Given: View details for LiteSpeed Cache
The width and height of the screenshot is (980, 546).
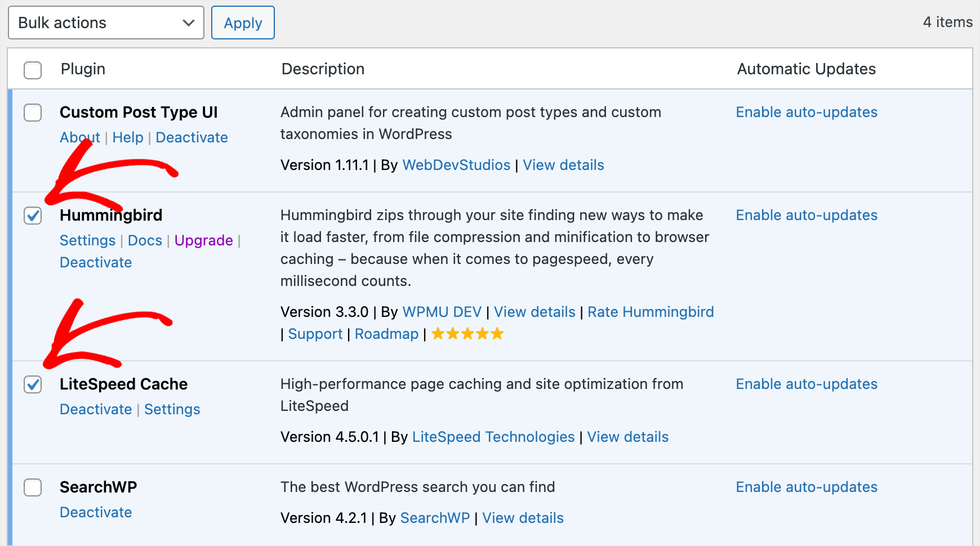Looking at the screenshot, I should (628, 437).
